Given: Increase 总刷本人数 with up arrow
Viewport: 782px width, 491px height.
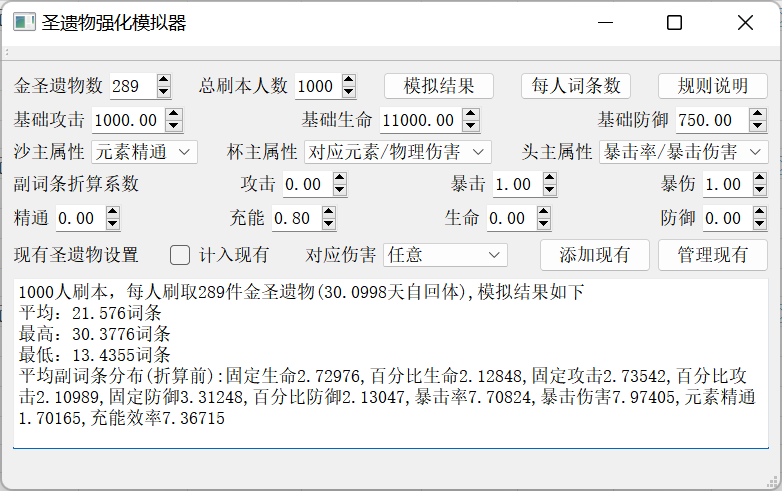Looking at the screenshot, I should click(x=349, y=80).
